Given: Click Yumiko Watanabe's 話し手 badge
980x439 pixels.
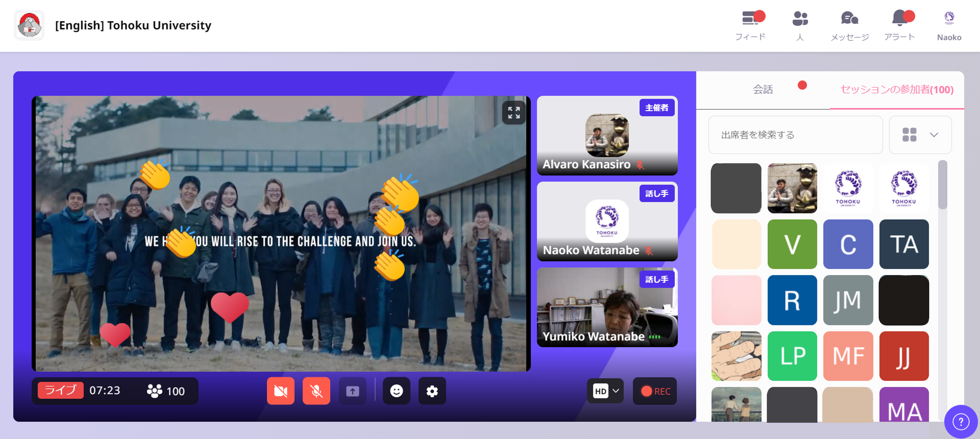Looking at the screenshot, I should click(657, 279).
